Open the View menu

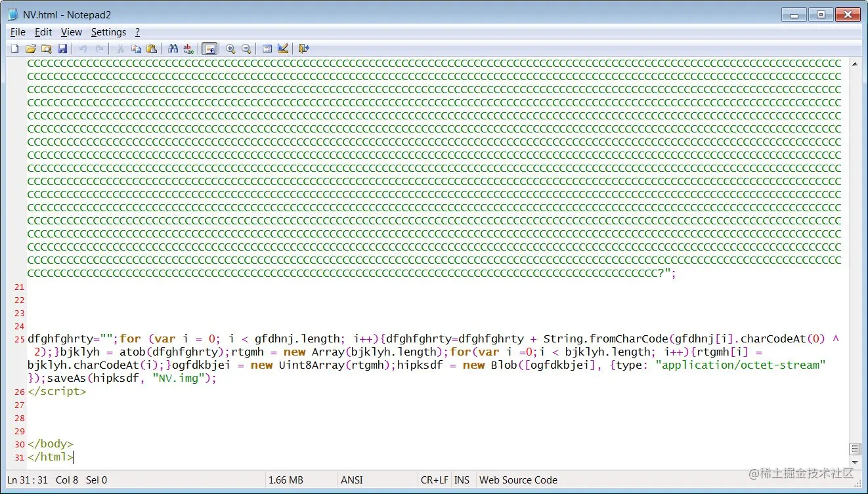pos(72,31)
